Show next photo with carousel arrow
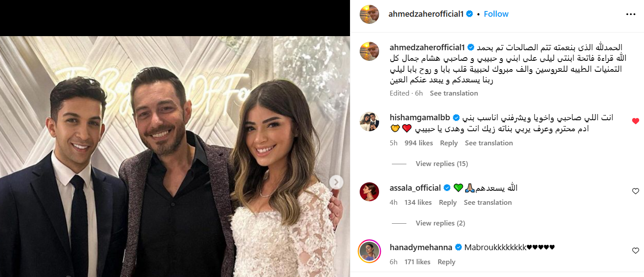Viewport: 644px width, 277px height. click(x=336, y=182)
